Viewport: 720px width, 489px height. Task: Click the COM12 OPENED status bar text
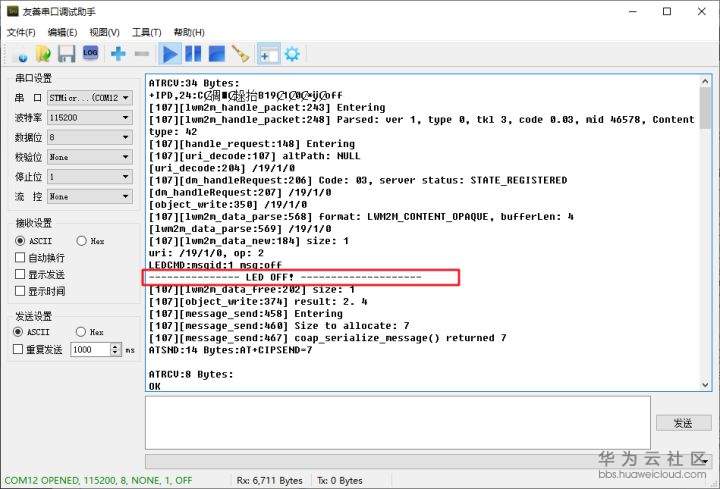pos(98,480)
